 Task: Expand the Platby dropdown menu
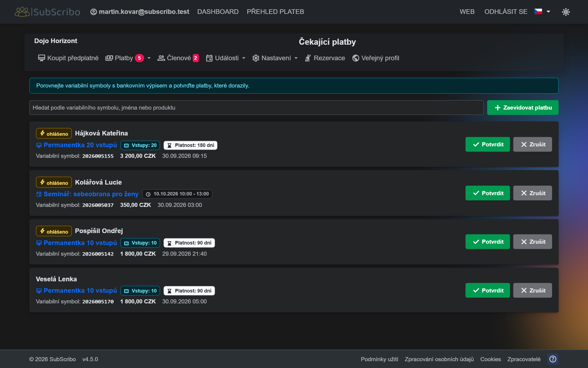[128, 58]
